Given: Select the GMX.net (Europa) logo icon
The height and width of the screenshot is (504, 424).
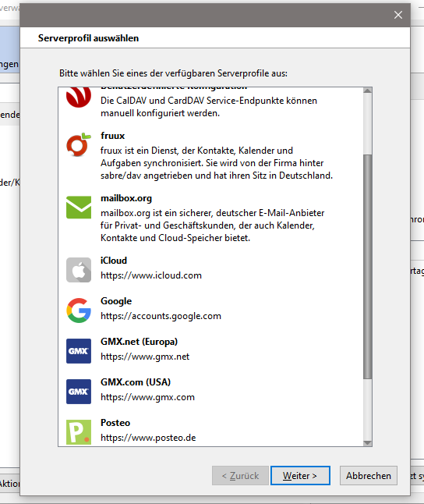Looking at the screenshot, I should (79, 351).
